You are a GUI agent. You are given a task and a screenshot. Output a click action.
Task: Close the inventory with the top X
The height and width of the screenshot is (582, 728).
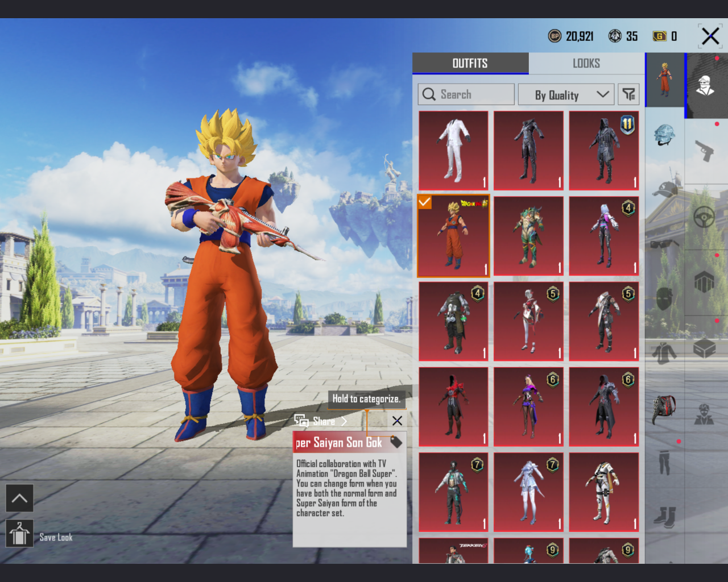point(710,36)
